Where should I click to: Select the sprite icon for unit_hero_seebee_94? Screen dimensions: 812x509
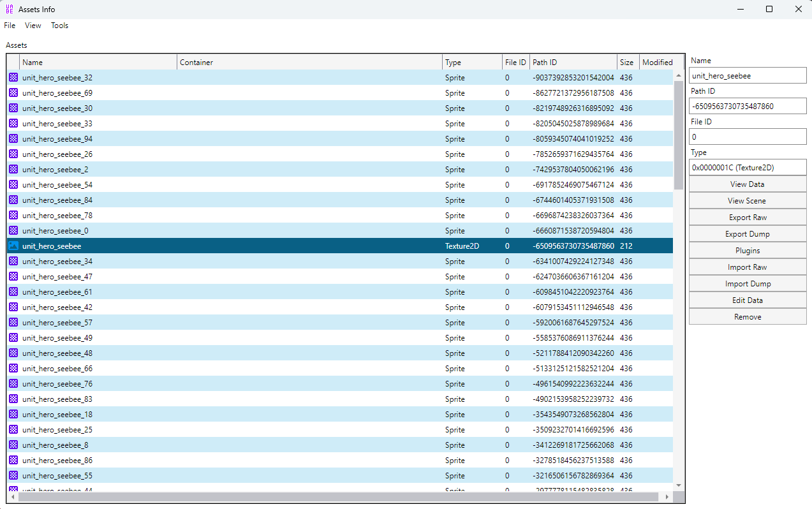[x=13, y=139]
